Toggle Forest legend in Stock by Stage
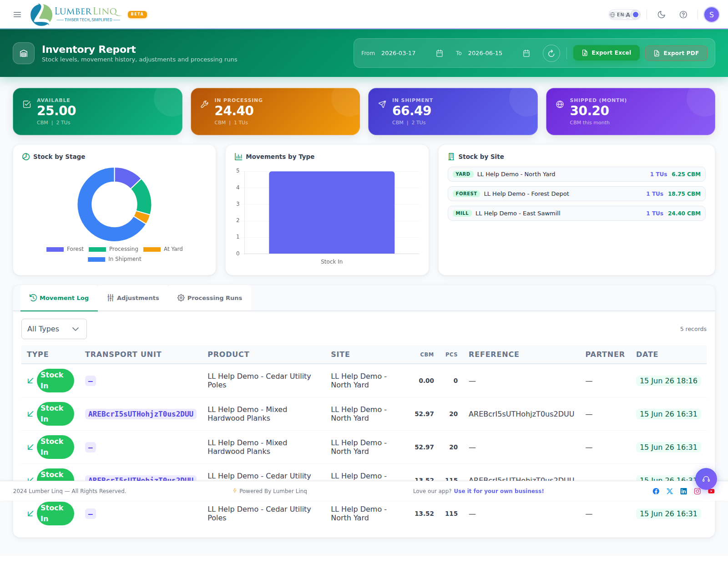 (65, 249)
